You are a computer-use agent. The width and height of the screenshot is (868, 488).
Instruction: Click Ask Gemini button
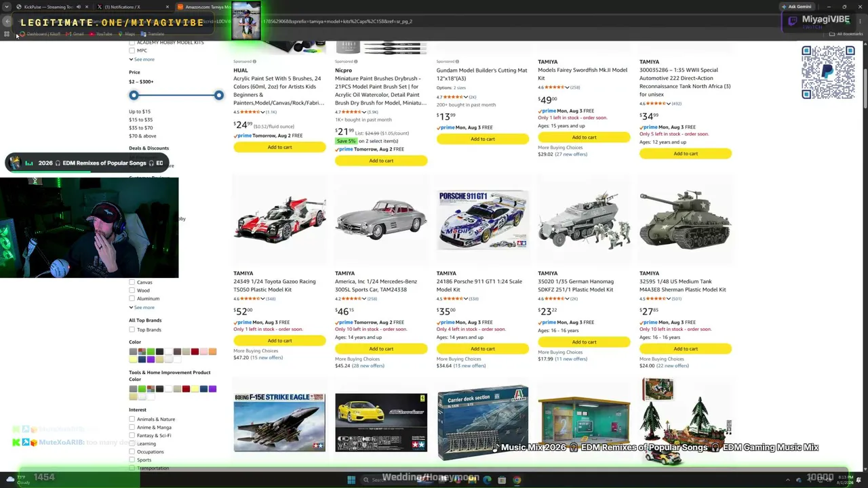(x=797, y=7)
